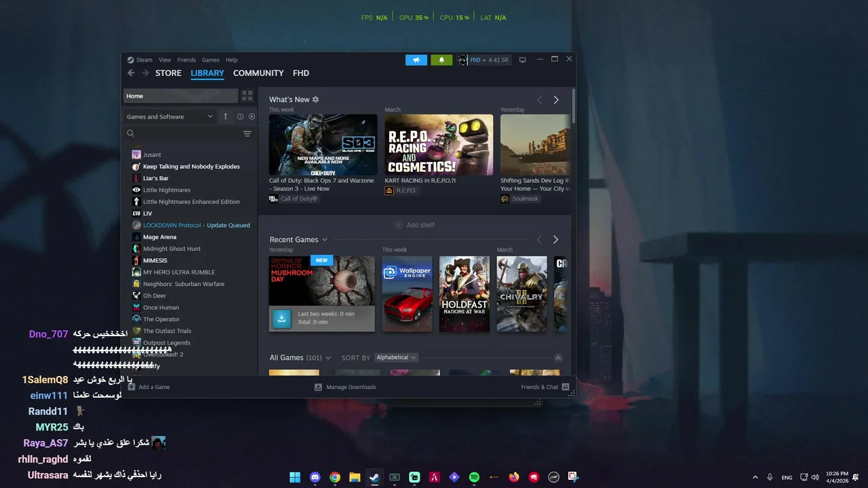Show next Recent Games arrow

[556, 239]
